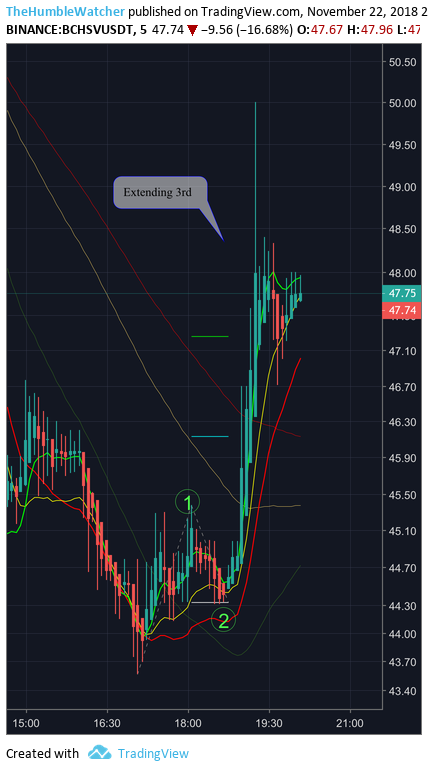Click 'published on TradingView.com' text
The image size is (428, 771).
(214, 11)
